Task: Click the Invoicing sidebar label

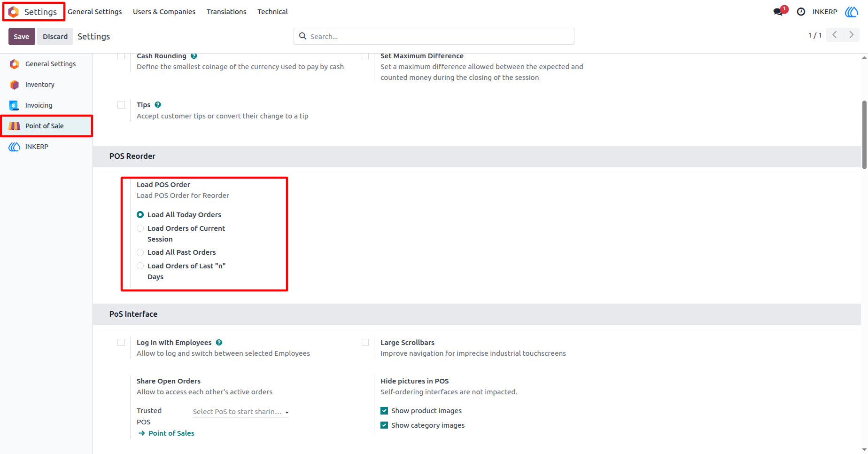Action: (x=39, y=105)
